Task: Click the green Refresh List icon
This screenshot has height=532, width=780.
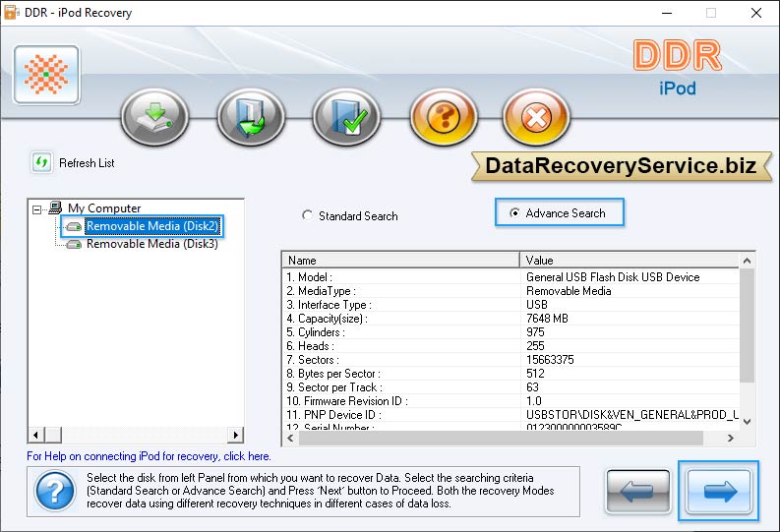Action: point(41,162)
